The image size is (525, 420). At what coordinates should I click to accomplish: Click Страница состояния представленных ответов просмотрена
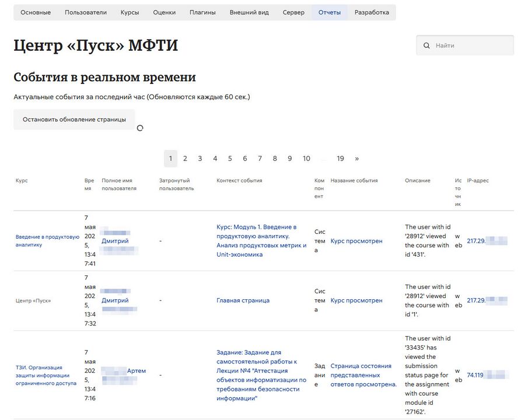click(x=363, y=376)
